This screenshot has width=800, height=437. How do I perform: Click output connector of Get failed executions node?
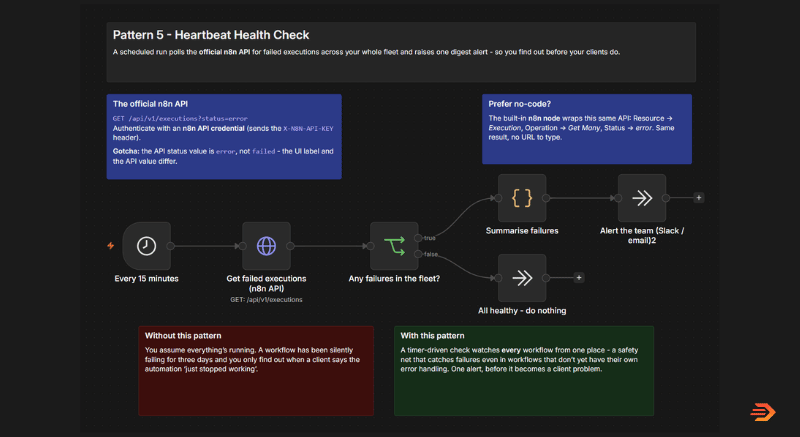(x=290, y=246)
